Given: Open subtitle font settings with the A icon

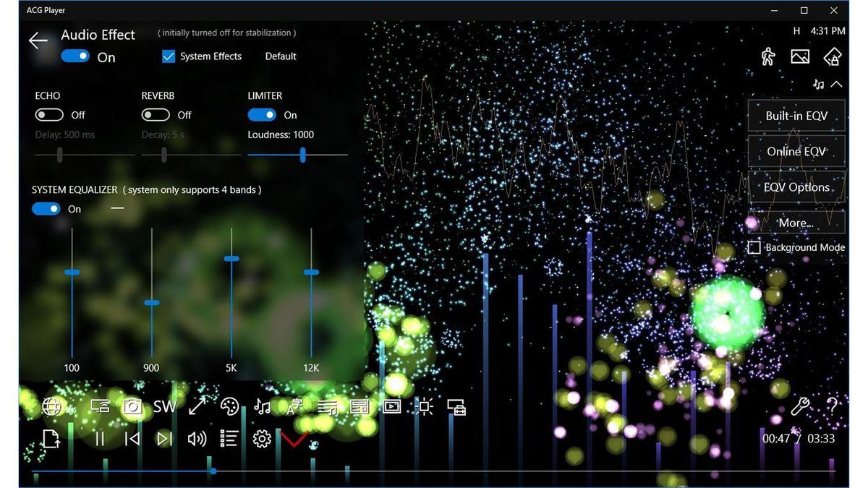Looking at the screenshot, I should [x=294, y=406].
